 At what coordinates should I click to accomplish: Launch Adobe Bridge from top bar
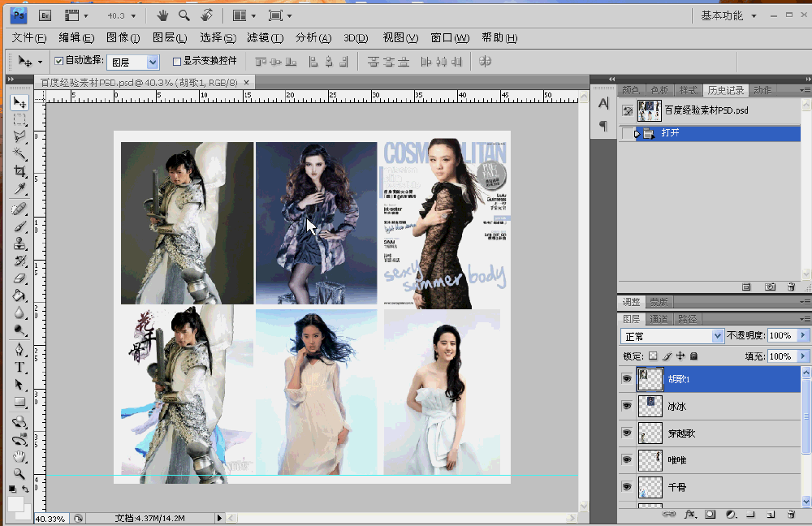pos(45,15)
